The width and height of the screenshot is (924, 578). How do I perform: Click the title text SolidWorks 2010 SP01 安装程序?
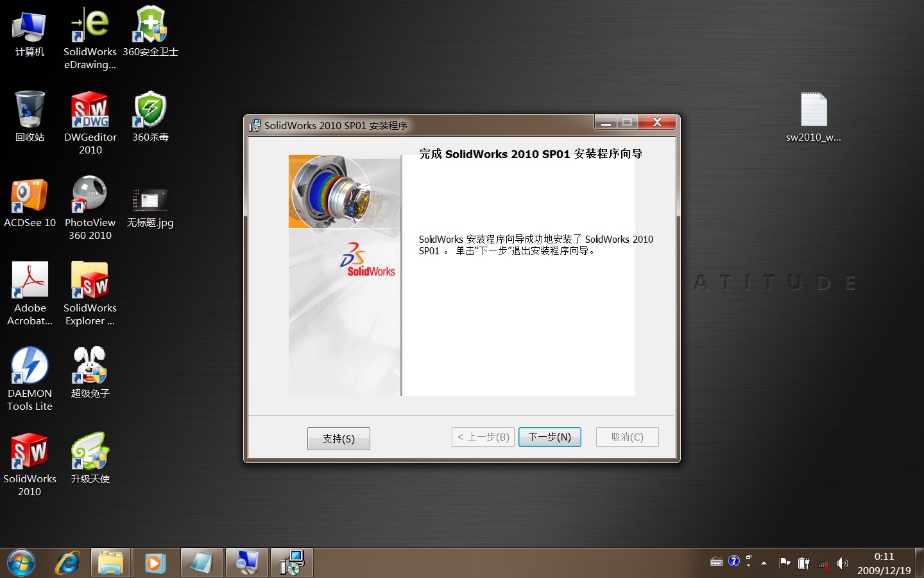(x=336, y=126)
